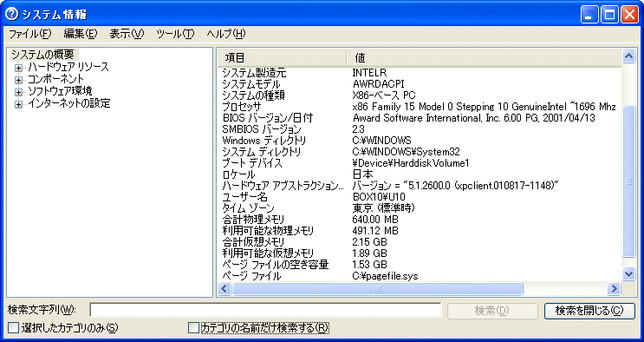Click 検索を閉じる(C) button

(589, 311)
